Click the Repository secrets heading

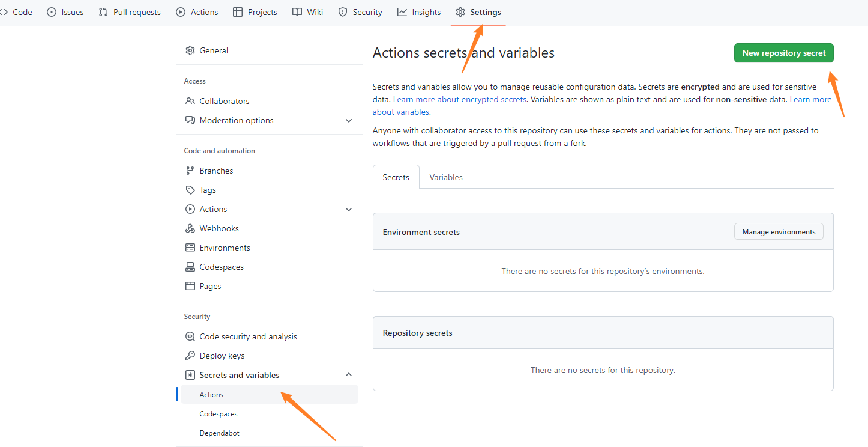point(418,333)
